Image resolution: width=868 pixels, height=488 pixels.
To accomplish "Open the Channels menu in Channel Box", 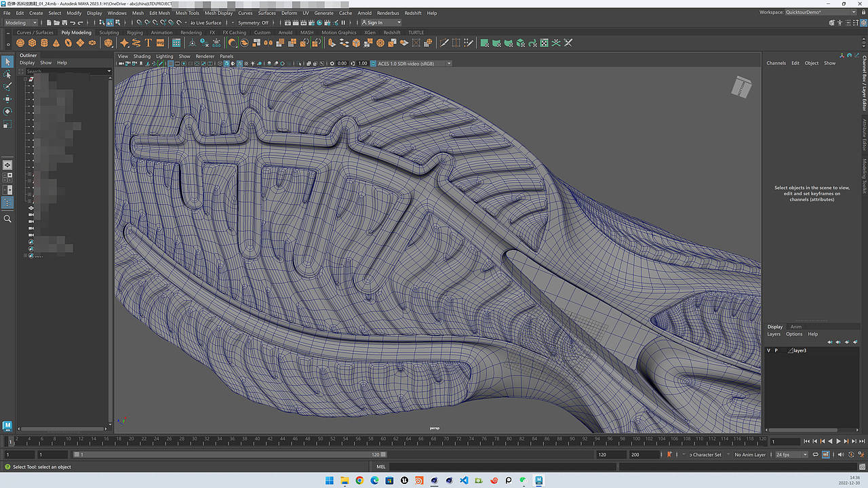I will [776, 63].
